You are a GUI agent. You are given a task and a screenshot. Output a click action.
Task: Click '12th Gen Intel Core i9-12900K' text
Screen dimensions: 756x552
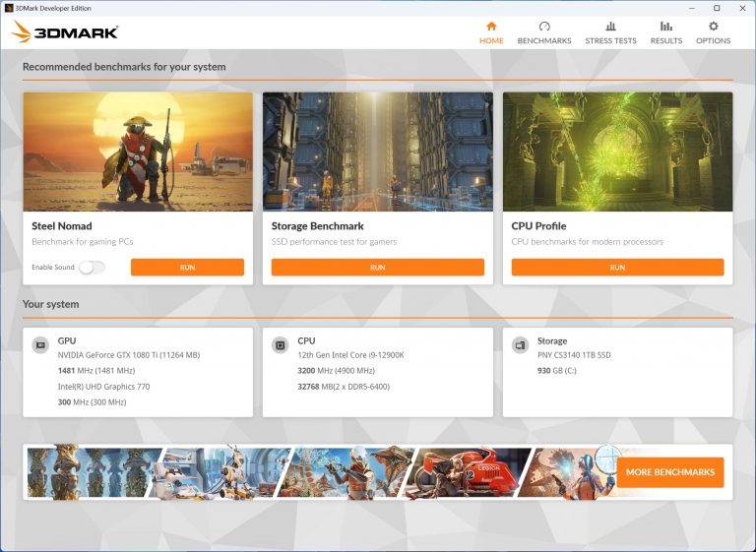pos(350,355)
